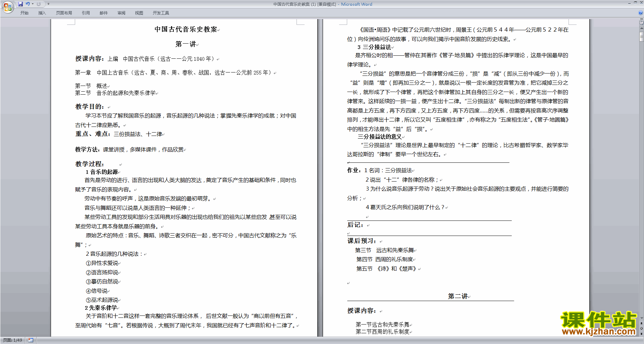Click the Redo icon in Quick Access

pyautogui.click(x=39, y=4)
